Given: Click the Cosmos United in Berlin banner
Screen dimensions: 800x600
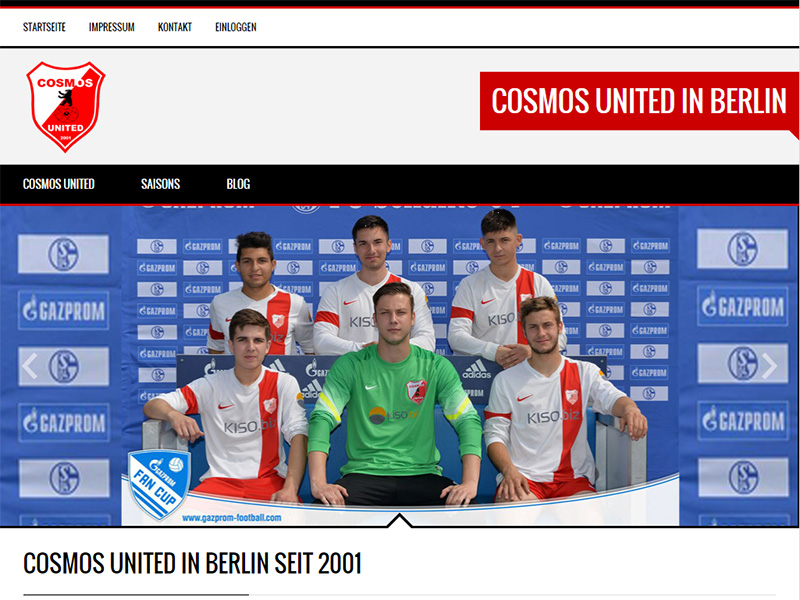Looking at the screenshot, I should click(x=639, y=101).
